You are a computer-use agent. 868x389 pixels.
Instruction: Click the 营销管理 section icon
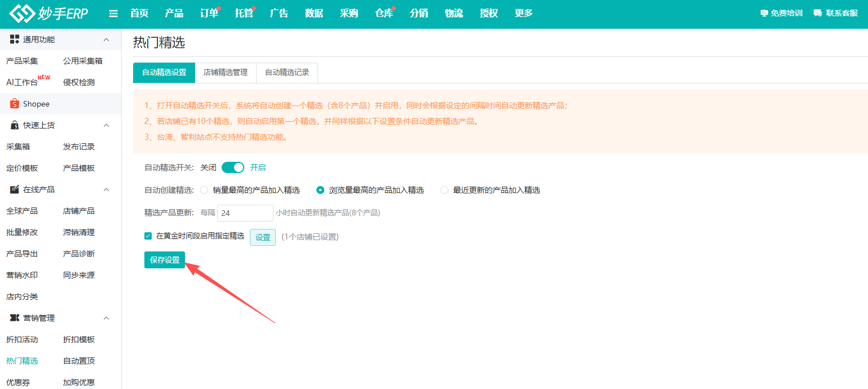14,317
